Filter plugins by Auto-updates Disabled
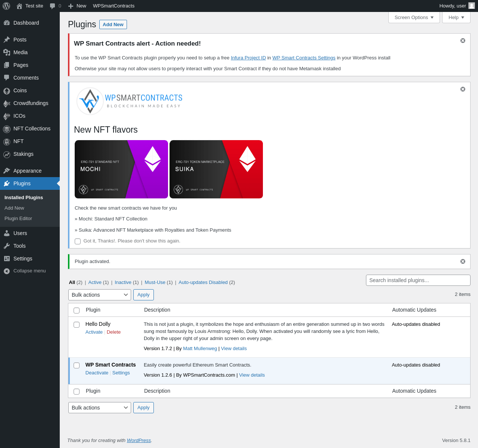 click(203, 282)
